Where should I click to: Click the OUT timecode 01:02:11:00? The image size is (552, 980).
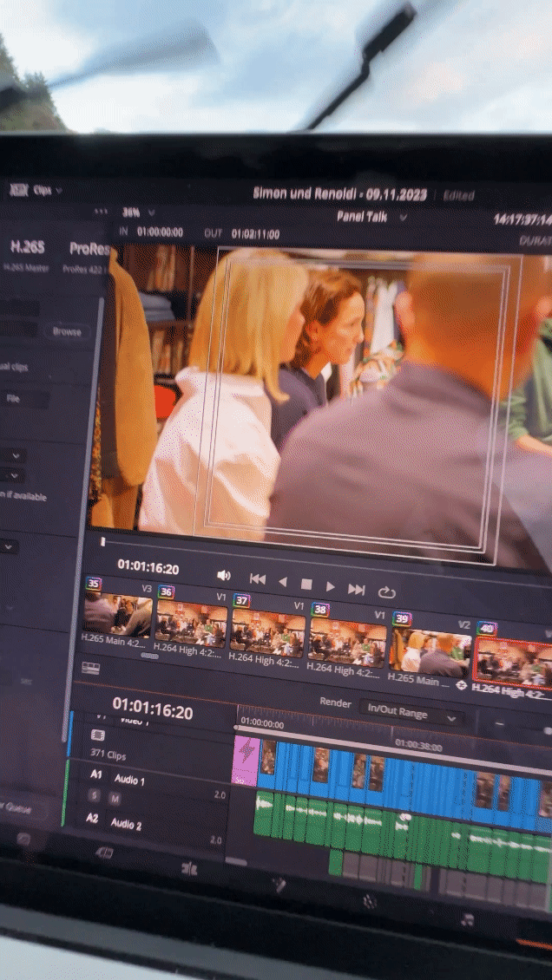click(256, 234)
